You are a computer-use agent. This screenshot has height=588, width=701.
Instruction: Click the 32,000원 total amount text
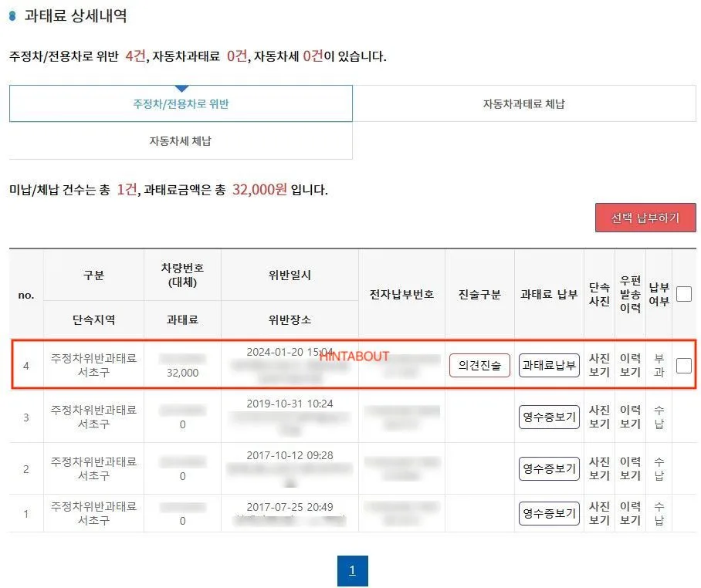point(259,190)
